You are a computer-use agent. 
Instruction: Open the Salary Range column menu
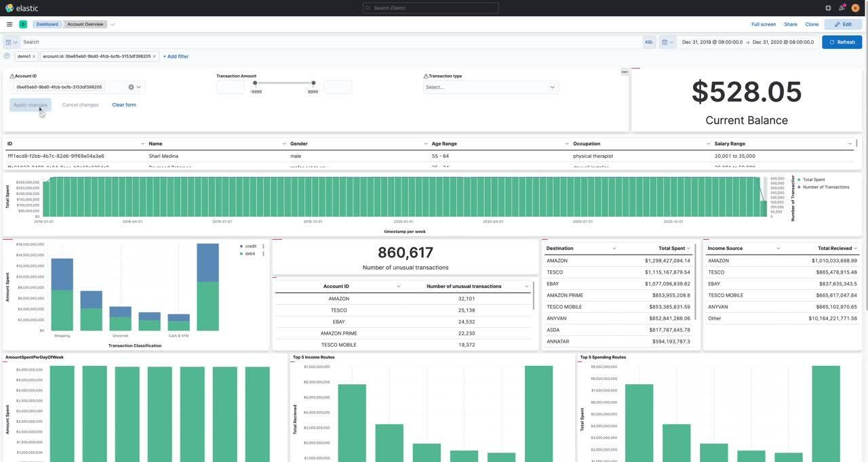coord(850,144)
